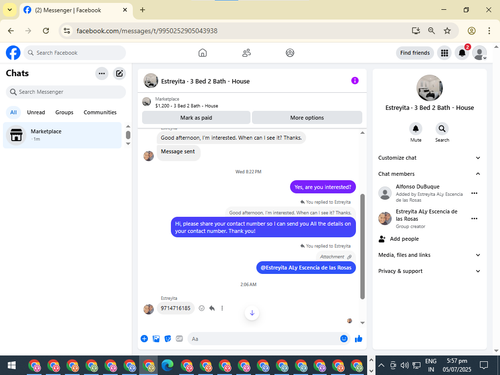Viewport: 500px width, 375px height.
Task: Click the Add people icon
Action: [382, 239]
